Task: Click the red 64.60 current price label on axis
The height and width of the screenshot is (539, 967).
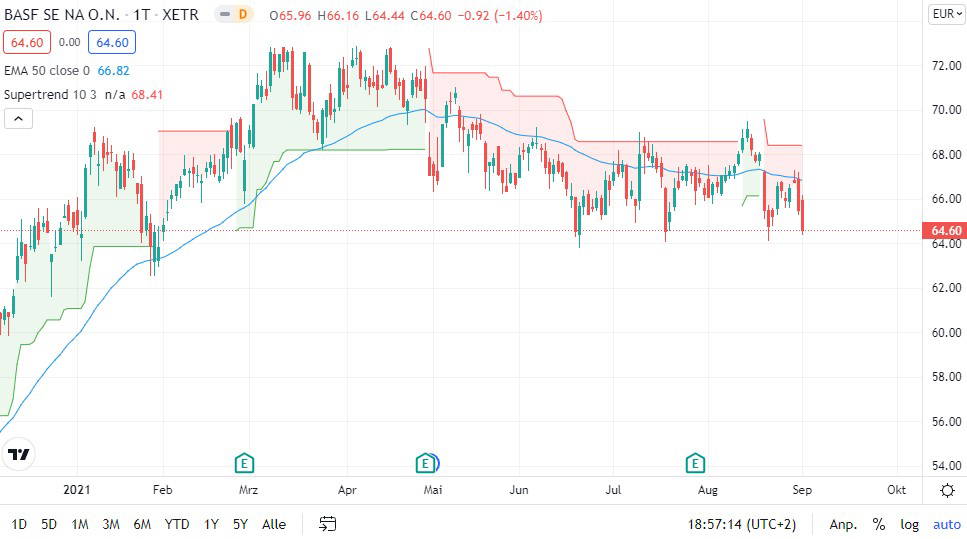Action: point(945,231)
